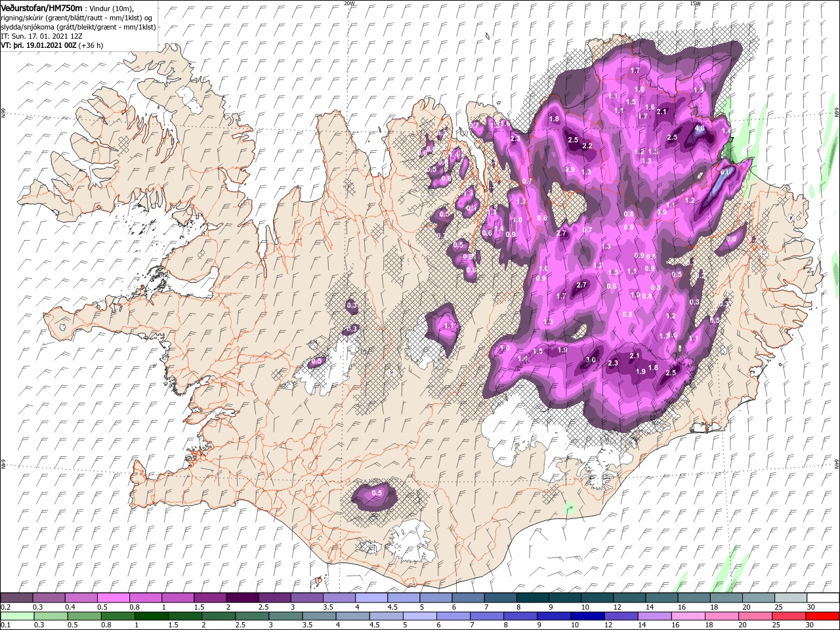Click the 'slydda/snjókoma' legend description text

pos(28,26)
